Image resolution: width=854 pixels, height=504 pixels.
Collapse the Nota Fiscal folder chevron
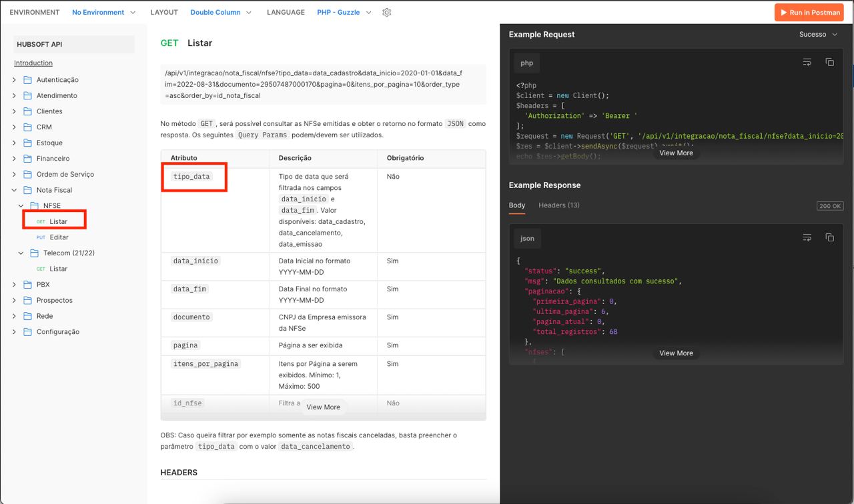[x=14, y=190]
